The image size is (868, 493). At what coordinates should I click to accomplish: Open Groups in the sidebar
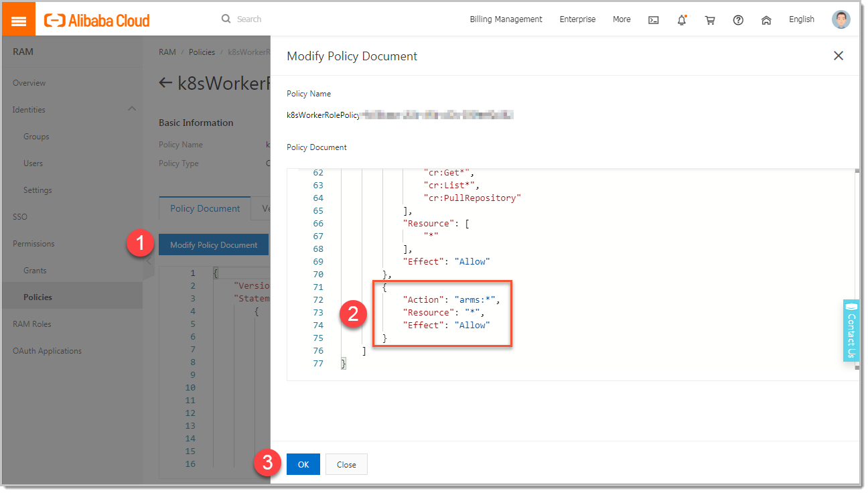pyautogui.click(x=36, y=137)
